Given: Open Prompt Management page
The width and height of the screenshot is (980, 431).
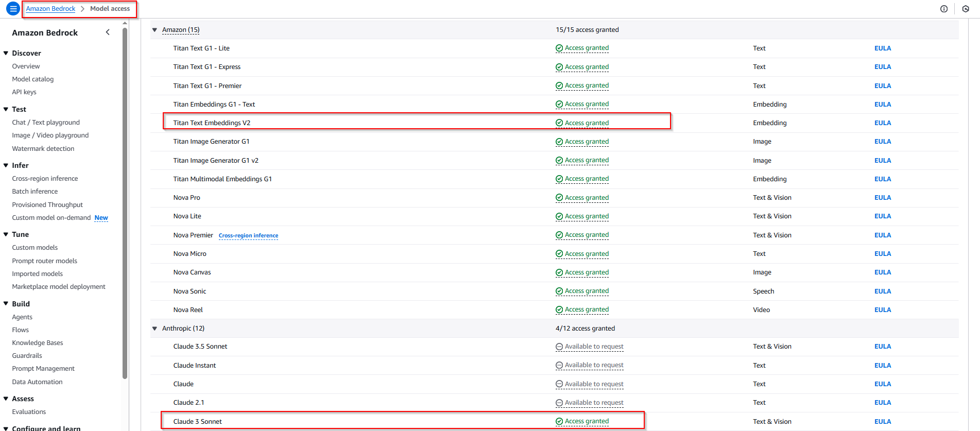Looking at the screenshot, I should 43,369.
